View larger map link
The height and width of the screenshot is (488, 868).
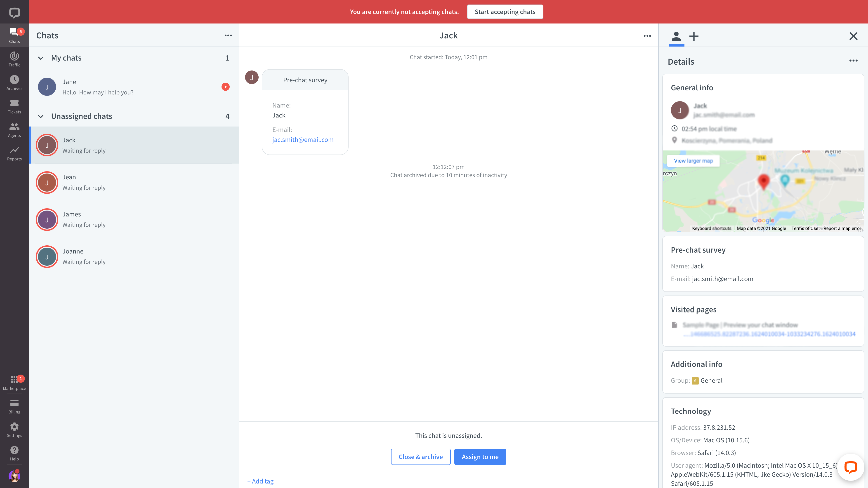coord(693,160)
